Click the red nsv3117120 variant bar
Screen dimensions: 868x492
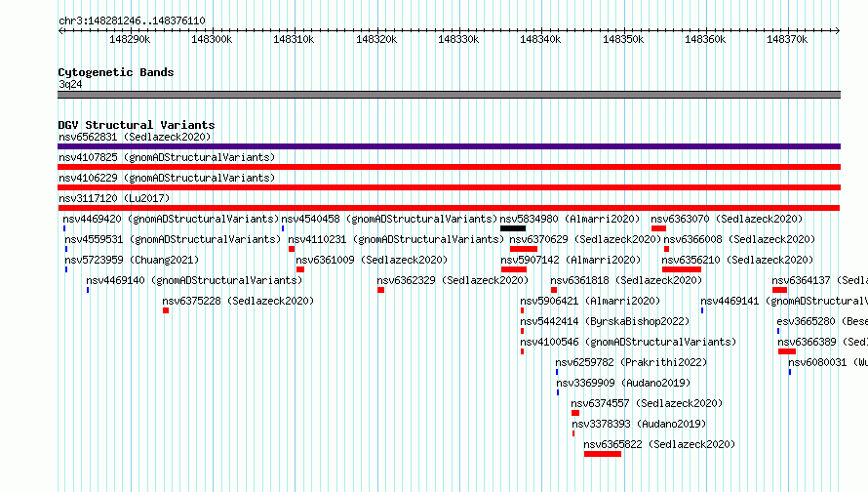(x=449, y=208)
